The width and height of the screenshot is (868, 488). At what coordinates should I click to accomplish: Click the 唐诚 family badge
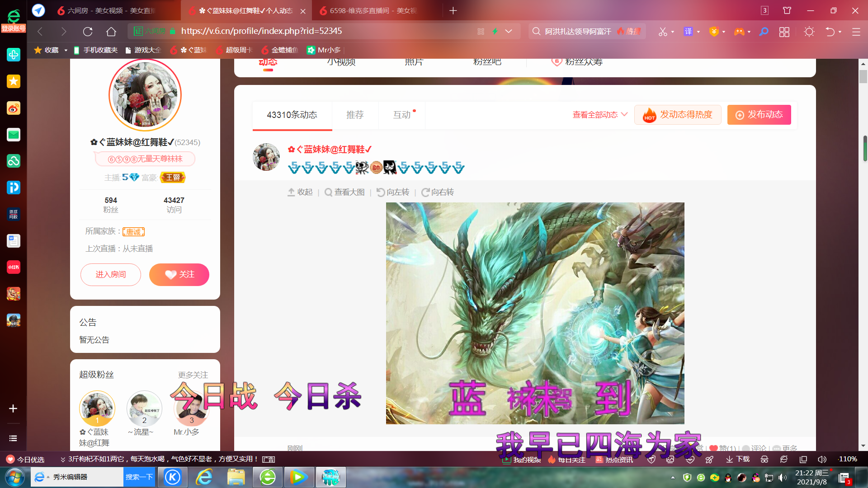133,232
